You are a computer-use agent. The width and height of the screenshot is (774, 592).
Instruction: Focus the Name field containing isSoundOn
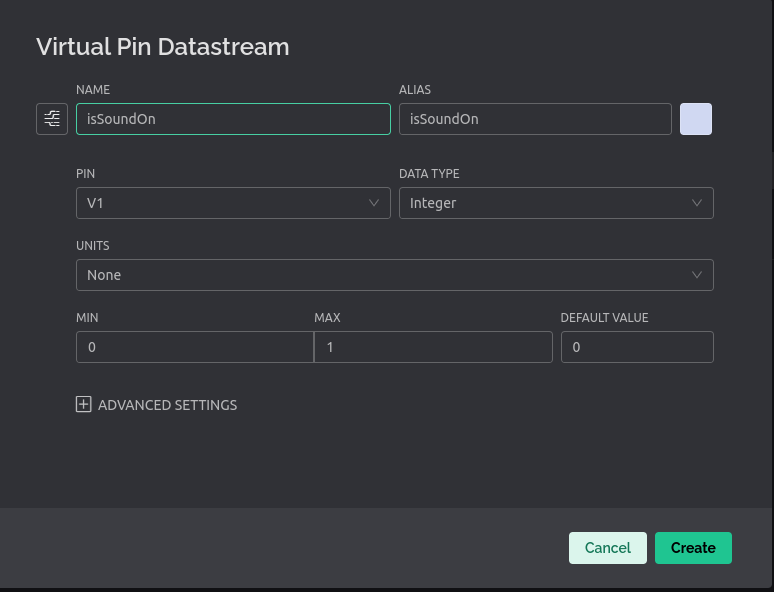233,119
